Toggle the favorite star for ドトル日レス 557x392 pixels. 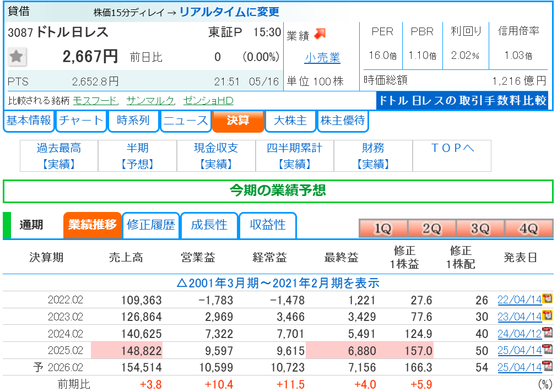pos(17,57)
